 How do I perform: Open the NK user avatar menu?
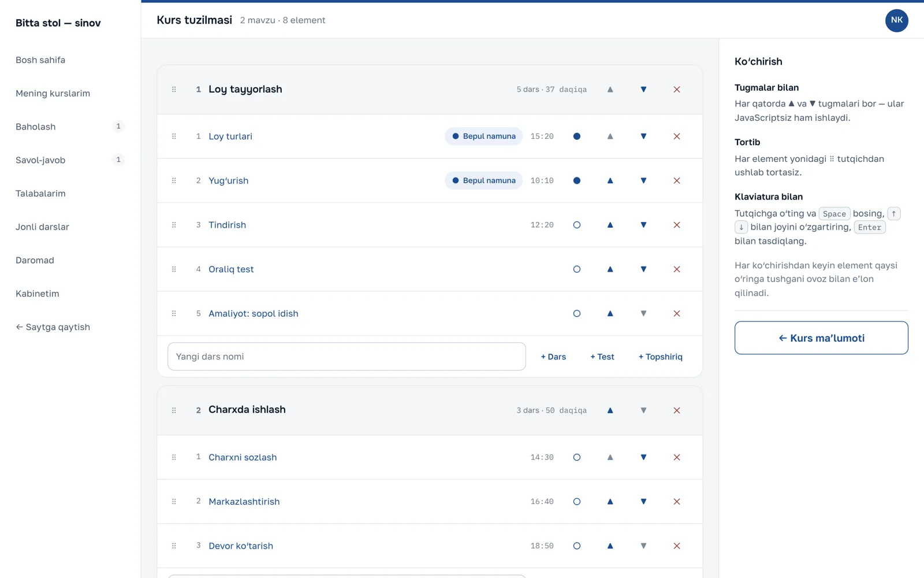(x=897, y=20)
